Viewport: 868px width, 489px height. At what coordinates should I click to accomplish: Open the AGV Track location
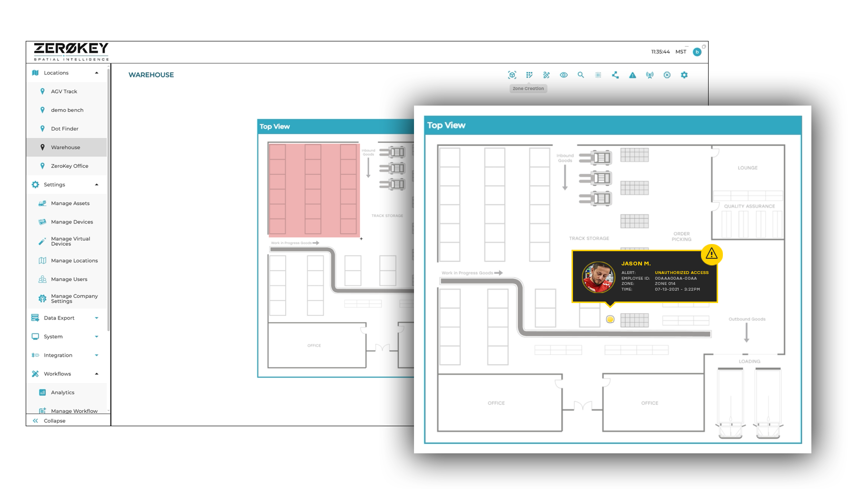pyautogui.click(x=64, y=91)
